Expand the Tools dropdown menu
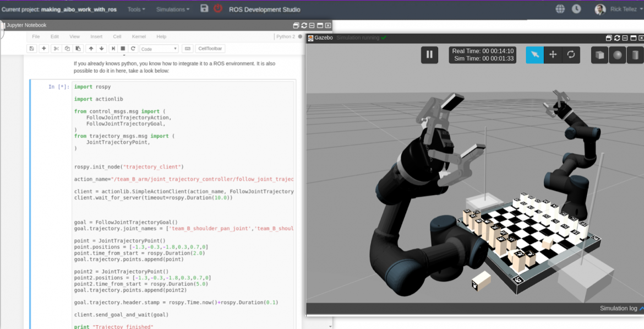The image size is (644, 329). 137,9
